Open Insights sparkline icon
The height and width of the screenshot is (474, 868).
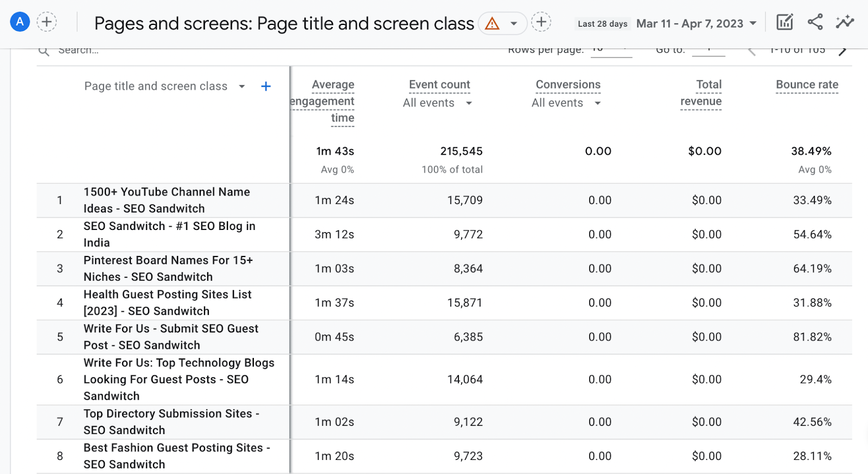click(845, 22)
